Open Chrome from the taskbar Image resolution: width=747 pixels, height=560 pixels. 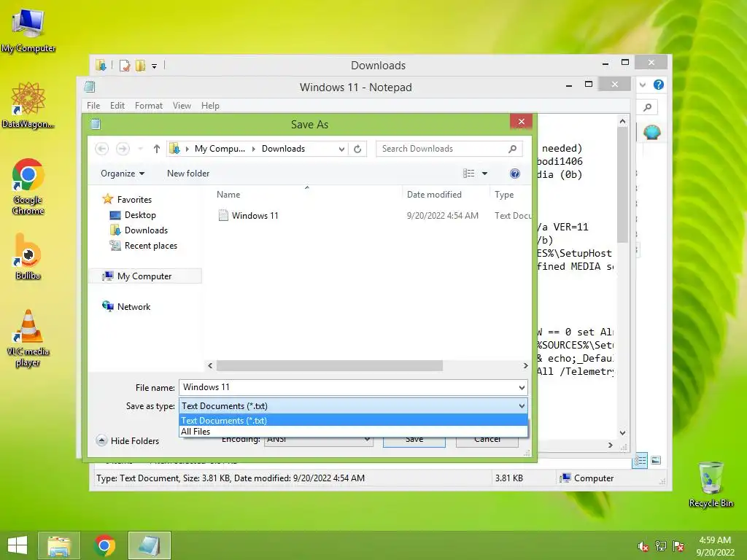pyautogui.click(x=105, y=545)
